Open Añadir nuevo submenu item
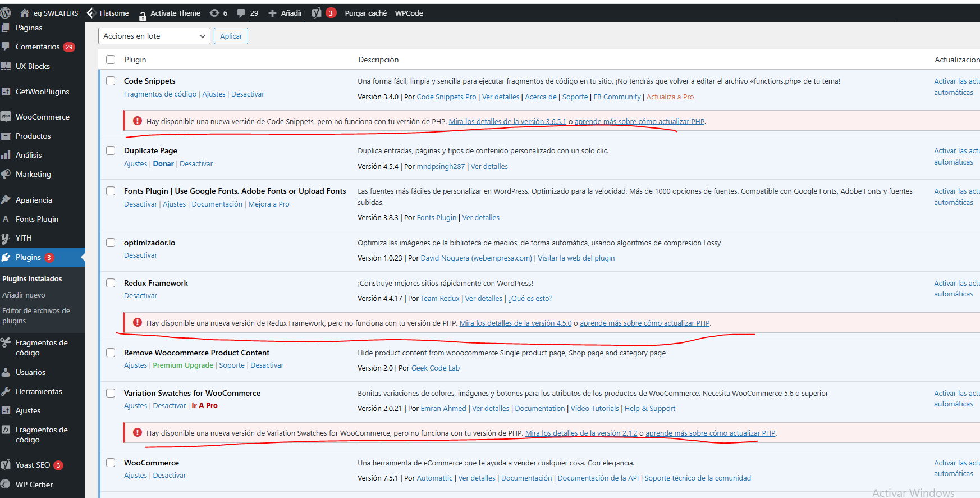The image size is (980, 498). (24, 295)
